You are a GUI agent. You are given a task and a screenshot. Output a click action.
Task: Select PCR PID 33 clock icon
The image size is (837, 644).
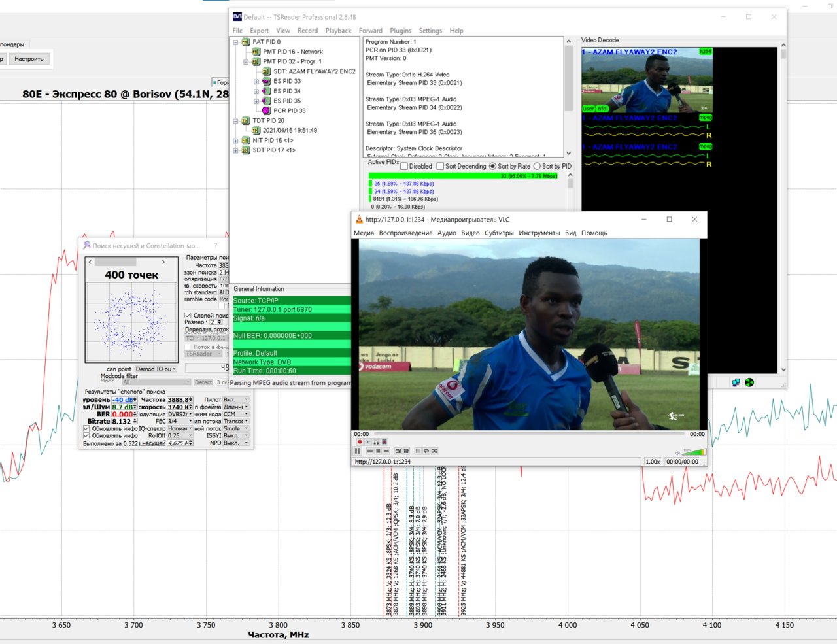266,110
